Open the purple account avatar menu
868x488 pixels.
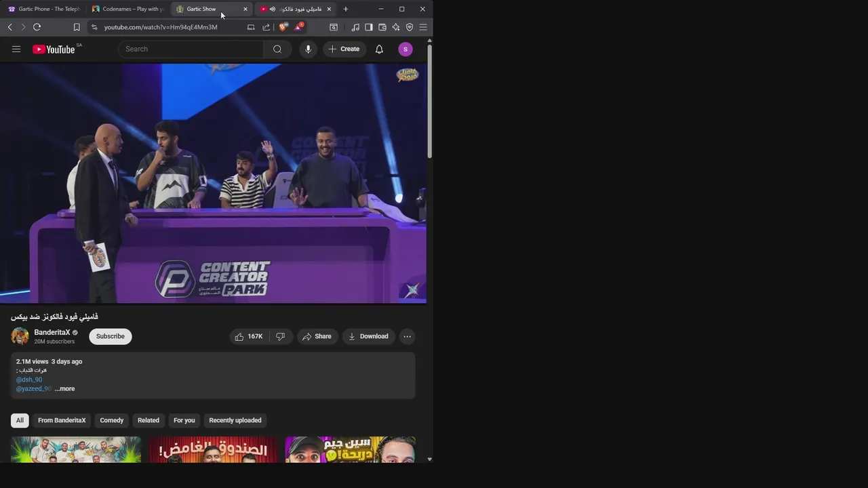[x=406, y=49]
